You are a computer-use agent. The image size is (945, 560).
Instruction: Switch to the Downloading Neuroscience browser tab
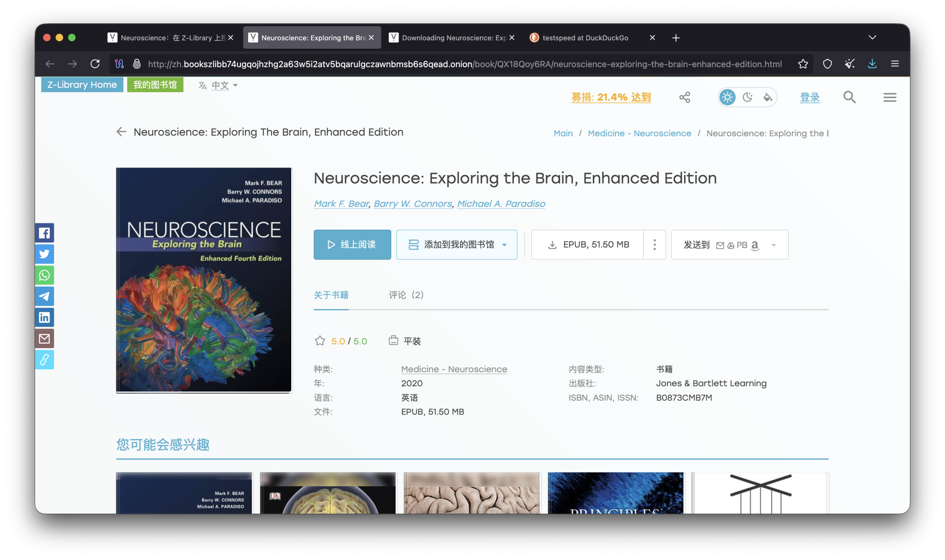pos(452,38)
